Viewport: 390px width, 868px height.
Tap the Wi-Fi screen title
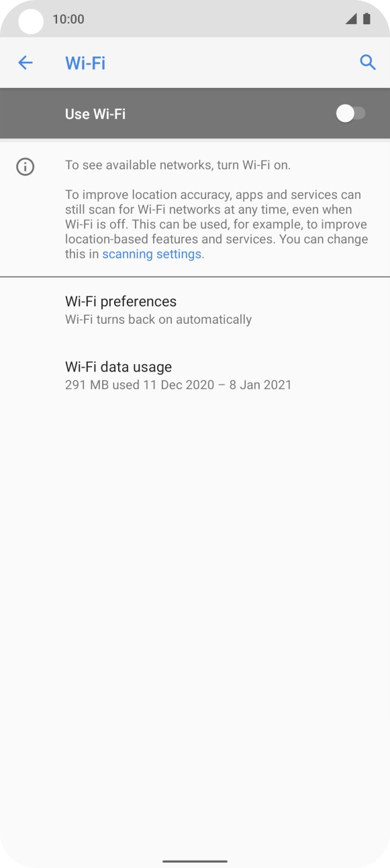point(85,62)
